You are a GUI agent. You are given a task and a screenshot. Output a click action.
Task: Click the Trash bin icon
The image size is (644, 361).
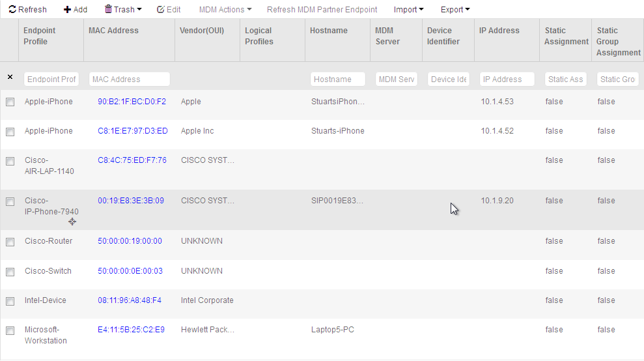(108, 10)
